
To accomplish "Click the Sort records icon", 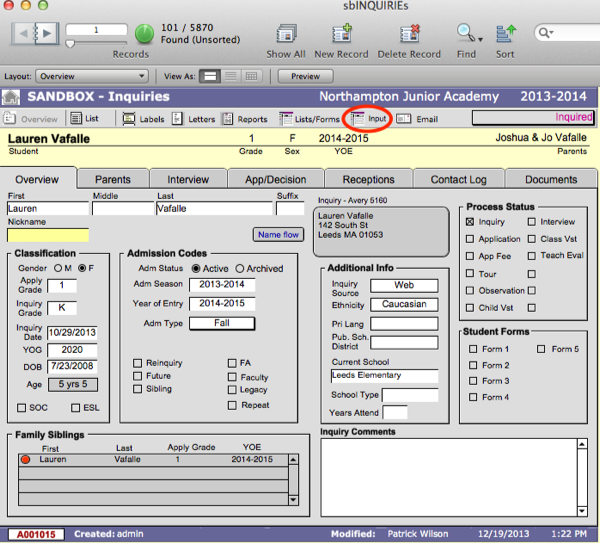I will pyautogui.click(x=505, y=35).
